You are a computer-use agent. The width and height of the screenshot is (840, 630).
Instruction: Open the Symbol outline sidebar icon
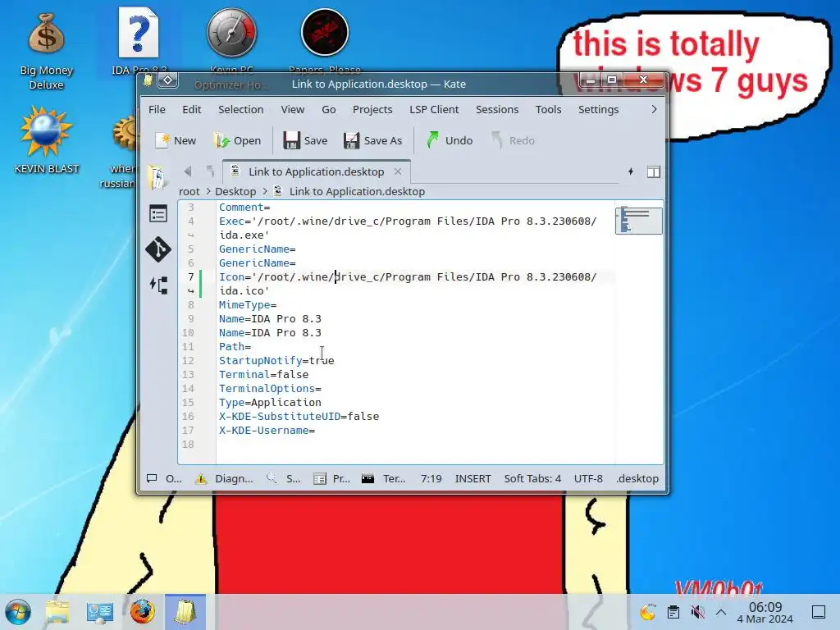coord(158,214)
